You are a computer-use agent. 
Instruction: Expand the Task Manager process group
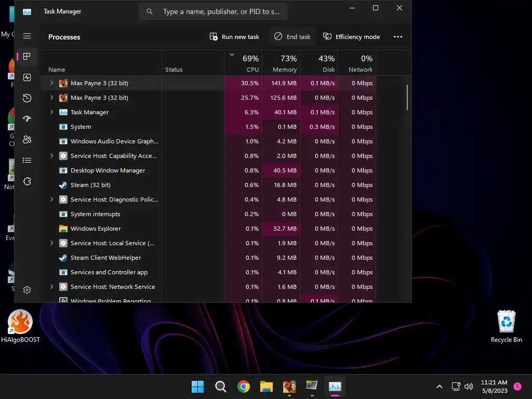click(x=51, y=112)
